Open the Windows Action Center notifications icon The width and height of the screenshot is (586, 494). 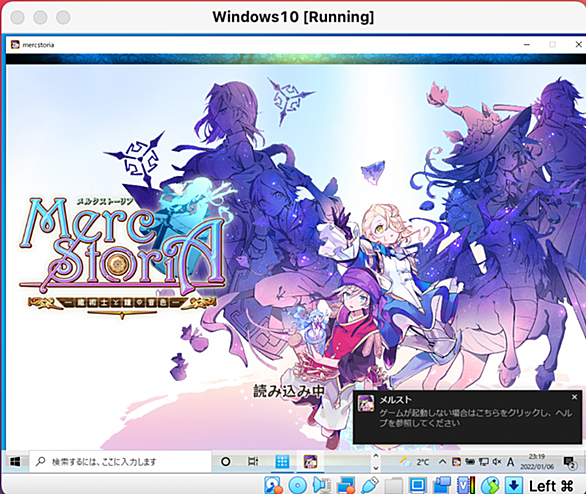click(570, 462)
